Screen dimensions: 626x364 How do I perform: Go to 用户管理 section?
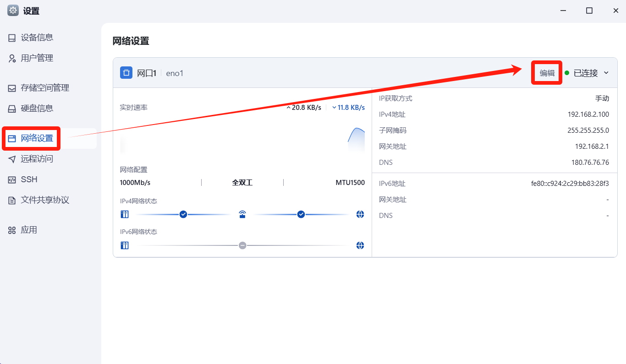37,58
